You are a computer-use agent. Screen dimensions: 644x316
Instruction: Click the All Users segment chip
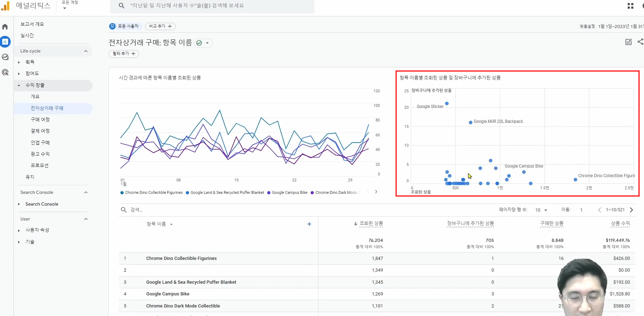(125, 26)
